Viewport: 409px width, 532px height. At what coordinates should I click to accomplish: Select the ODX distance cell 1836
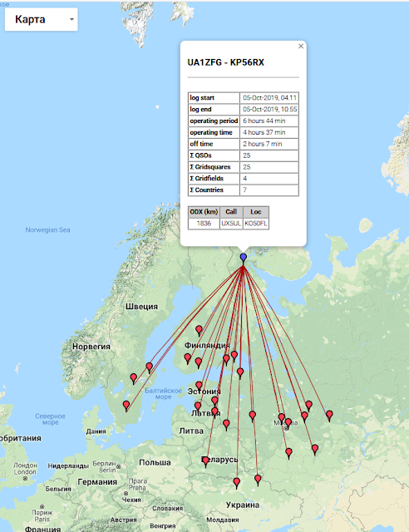(204, 224)
